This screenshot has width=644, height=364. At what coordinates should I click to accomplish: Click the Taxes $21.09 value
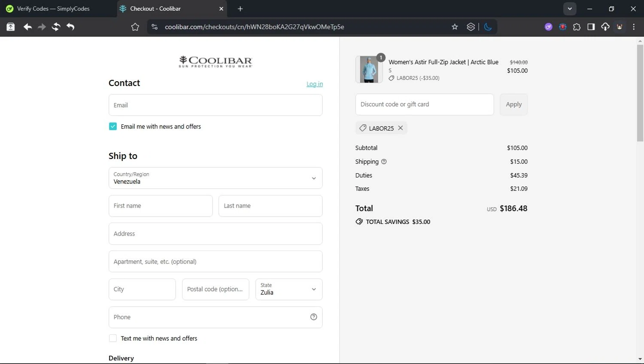pyautogui.click(x=519, y=189)
